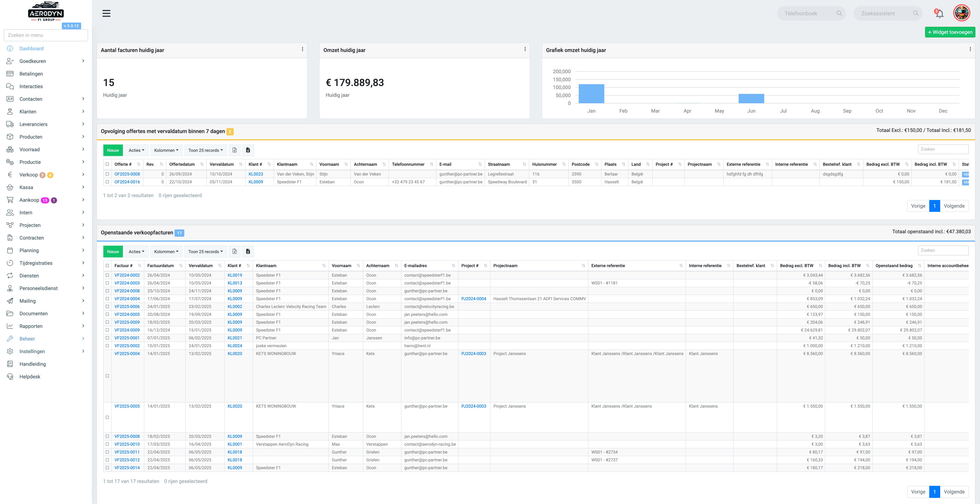Open the notifications bell
The width and height of the screenshot is (980, 504).
[x=939, y=13]
